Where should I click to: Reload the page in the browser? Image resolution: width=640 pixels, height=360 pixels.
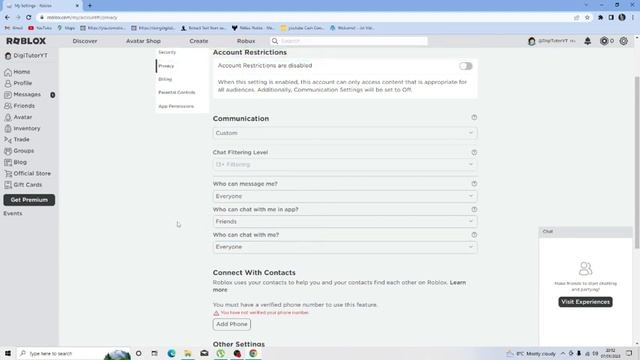tap(29, 18)
